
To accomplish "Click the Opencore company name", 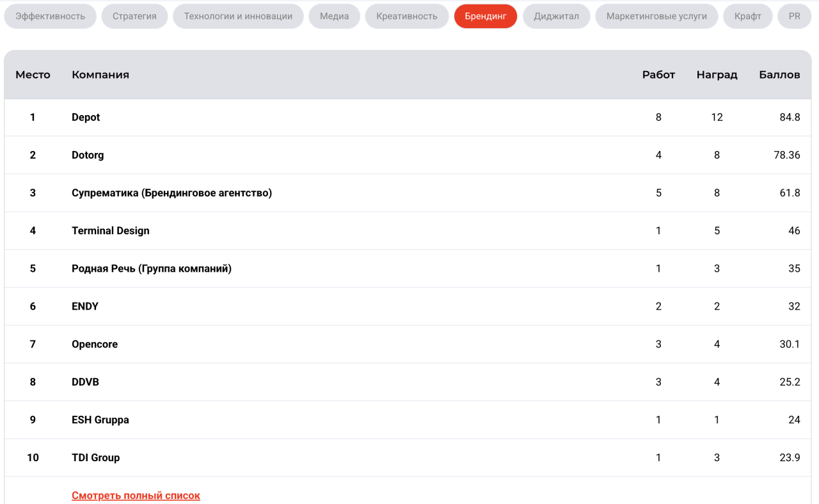I will click(x=95, y=344).
